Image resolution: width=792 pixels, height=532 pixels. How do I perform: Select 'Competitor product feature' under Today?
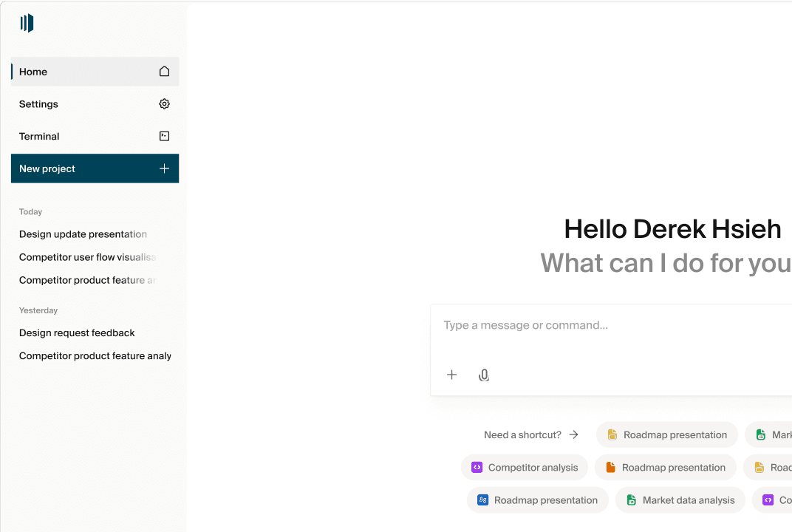[88, 280]
